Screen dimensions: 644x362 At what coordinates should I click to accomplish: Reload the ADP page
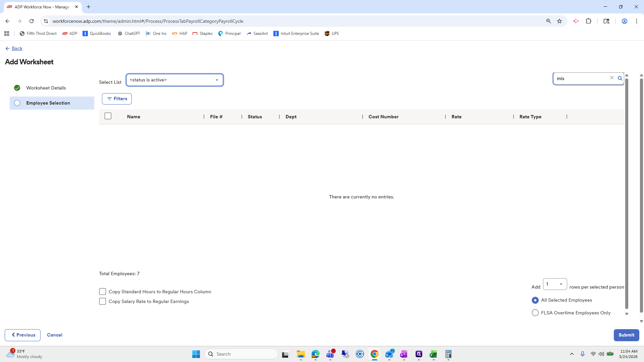(32, 21)
